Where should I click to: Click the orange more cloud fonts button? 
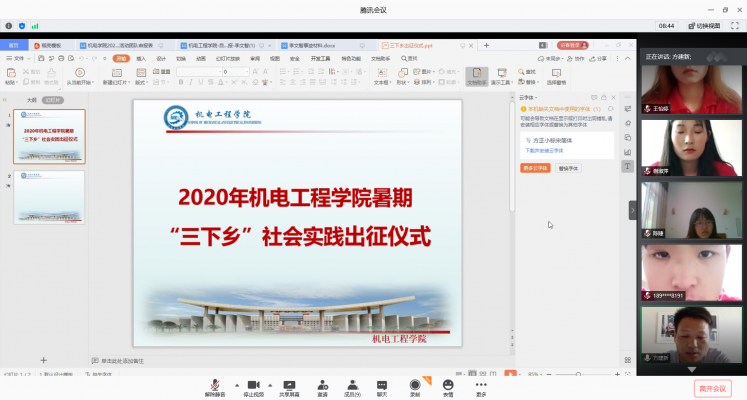click(x=535, y=168)
